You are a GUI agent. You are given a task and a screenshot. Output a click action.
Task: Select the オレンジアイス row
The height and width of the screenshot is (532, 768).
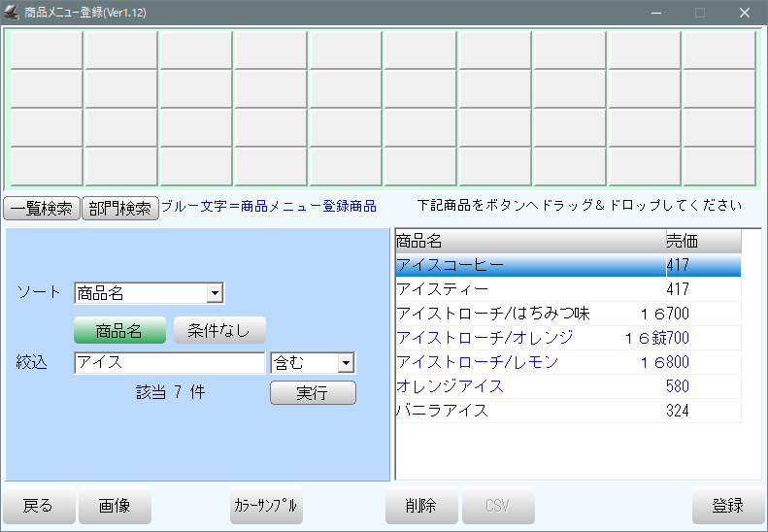(x=568, y=386)
